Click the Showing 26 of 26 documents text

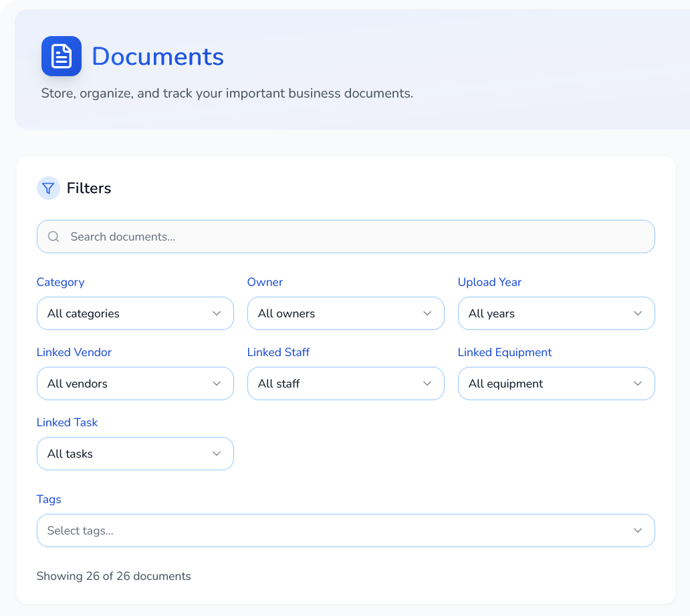point(114,576)
